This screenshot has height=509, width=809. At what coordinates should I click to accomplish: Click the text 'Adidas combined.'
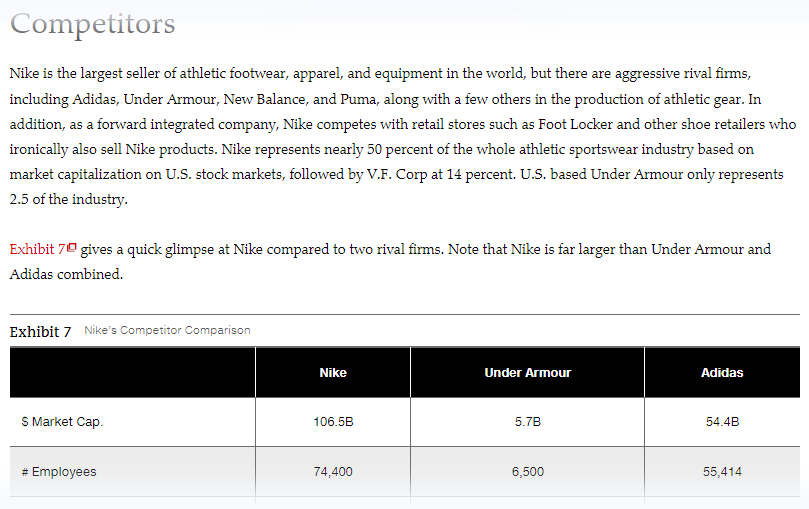(x=66, y=274)
